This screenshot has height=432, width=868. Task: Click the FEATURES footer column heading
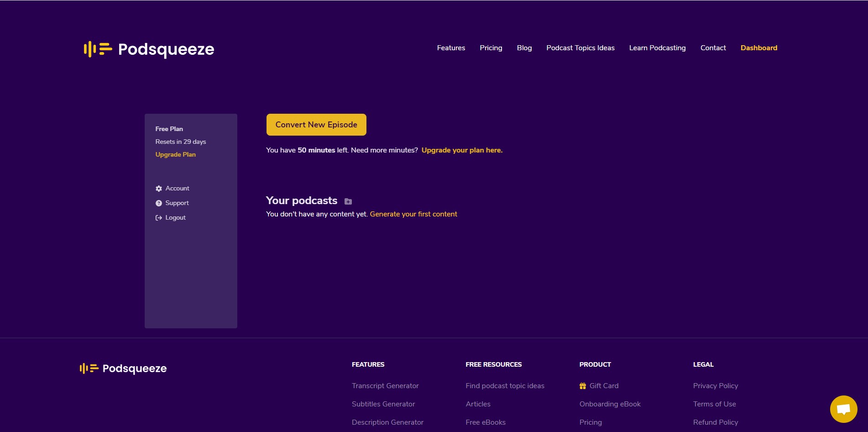(x=368, y=364)
